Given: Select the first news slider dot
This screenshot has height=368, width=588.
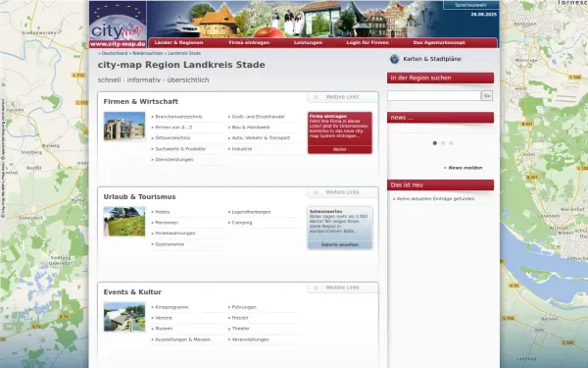Looking at the screenshot, I should pos(434,143).
